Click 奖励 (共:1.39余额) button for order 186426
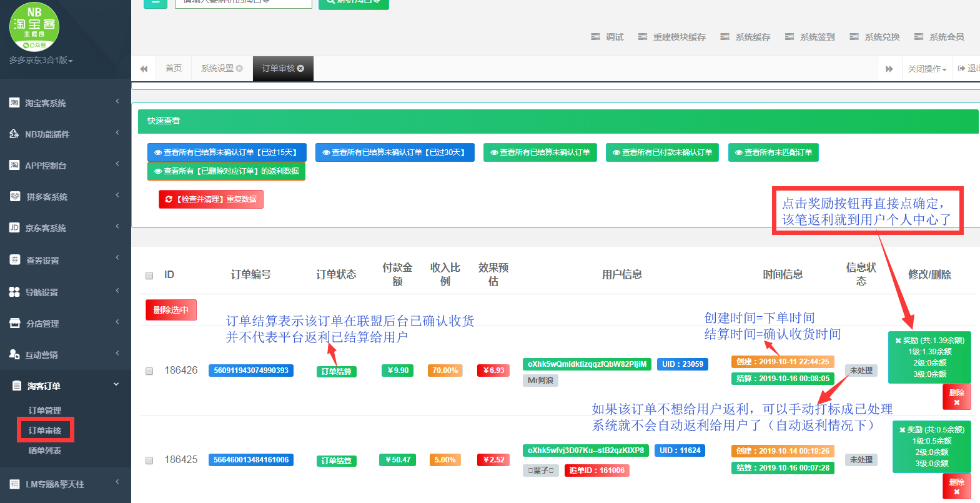Screen dimensions: 980x503 coord(929,357)
